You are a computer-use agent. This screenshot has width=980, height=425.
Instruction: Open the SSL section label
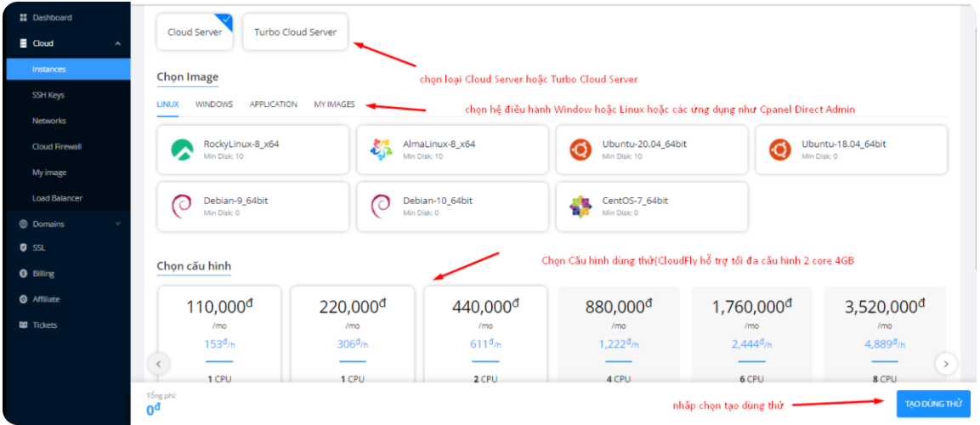coord(39,247)
